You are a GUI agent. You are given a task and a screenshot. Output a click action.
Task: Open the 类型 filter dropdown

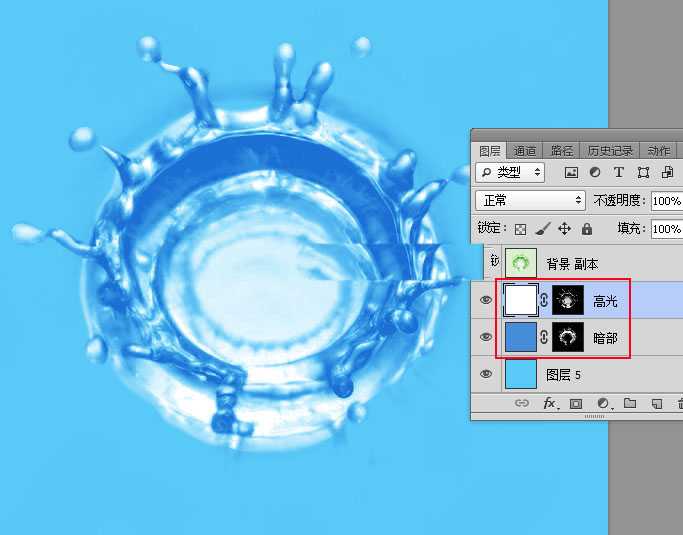510,172
